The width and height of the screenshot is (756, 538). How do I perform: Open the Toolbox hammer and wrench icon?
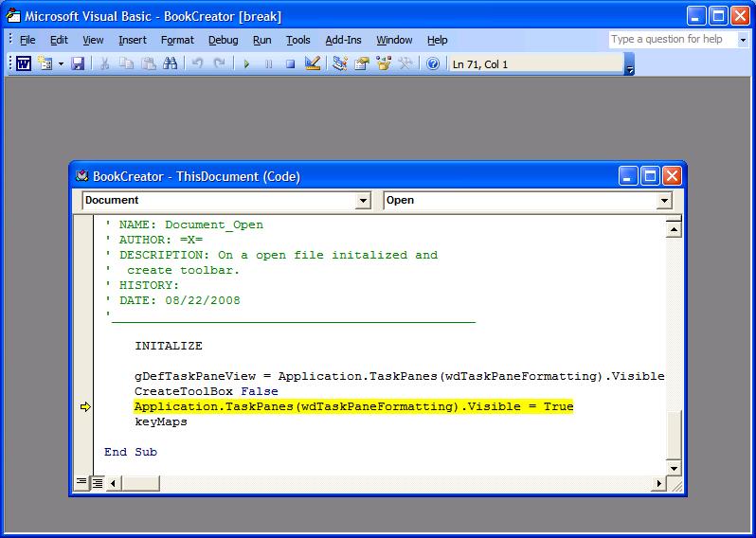click(405, 63)
